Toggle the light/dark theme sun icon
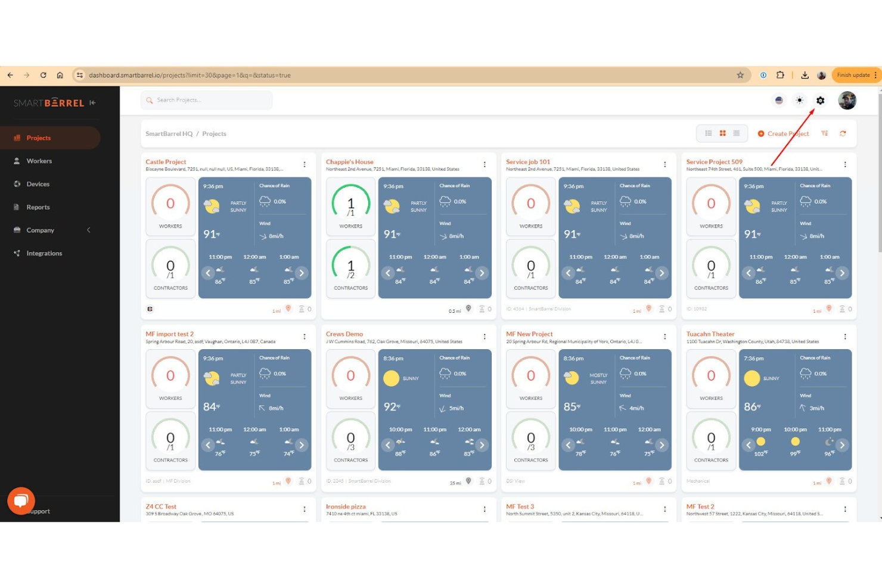The width and height of the screenshot is (882, 588). (x=800, y=101)
